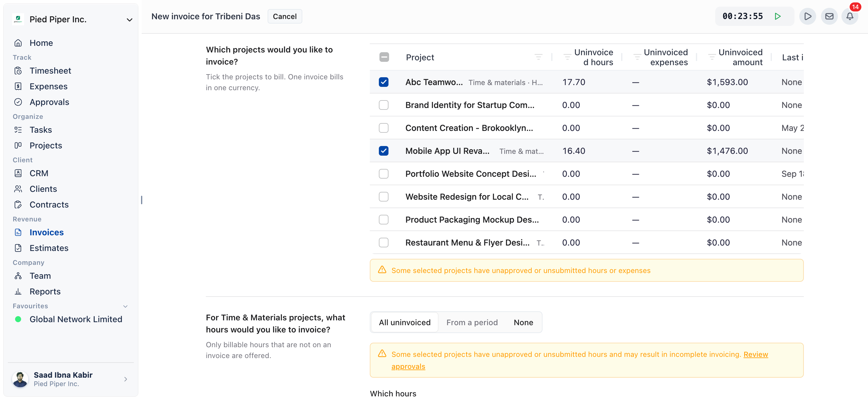Image resolution: width=868 pixels, height=400 pixels.
Task: Cancel the new invoice
Action: [x=285, y=16]
